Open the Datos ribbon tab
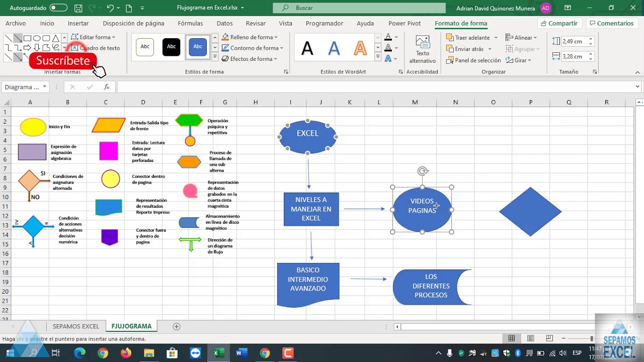The width and height of the screenshot is (644, 362). 224,23
